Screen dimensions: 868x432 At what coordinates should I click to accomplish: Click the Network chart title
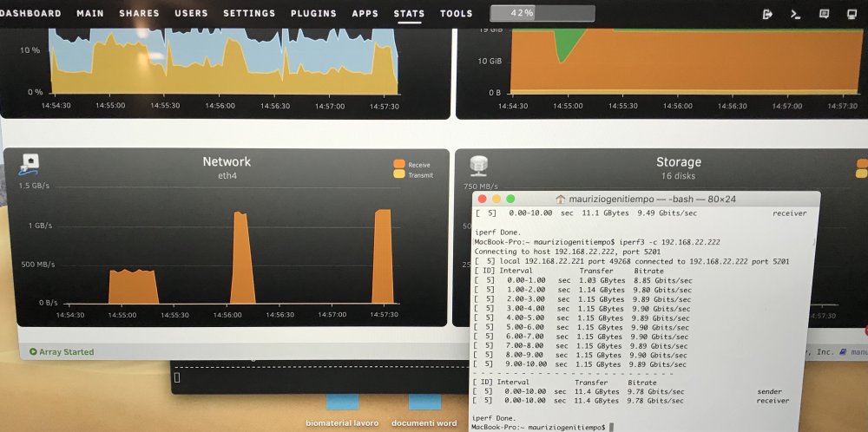(x=227, y=161)
